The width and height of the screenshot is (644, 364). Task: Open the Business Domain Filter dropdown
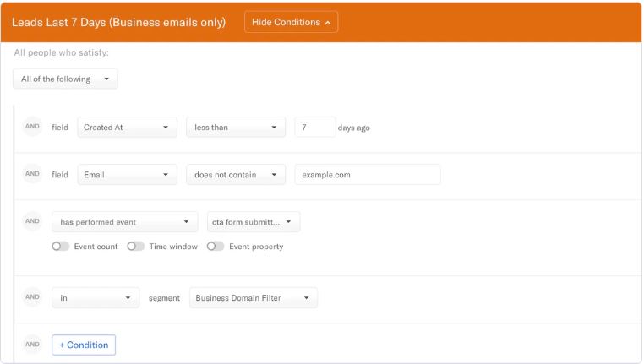point(254,298)
